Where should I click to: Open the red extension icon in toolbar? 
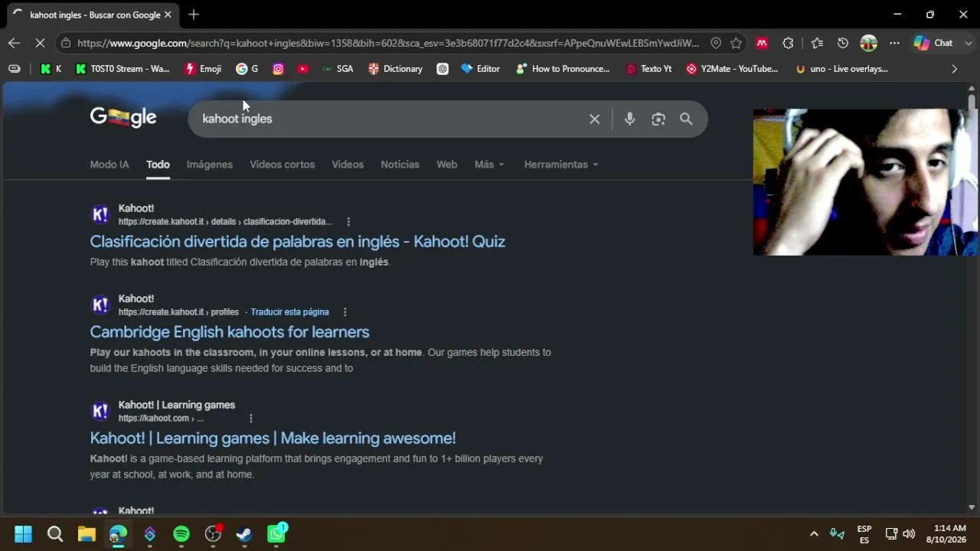tap(762, 43)
